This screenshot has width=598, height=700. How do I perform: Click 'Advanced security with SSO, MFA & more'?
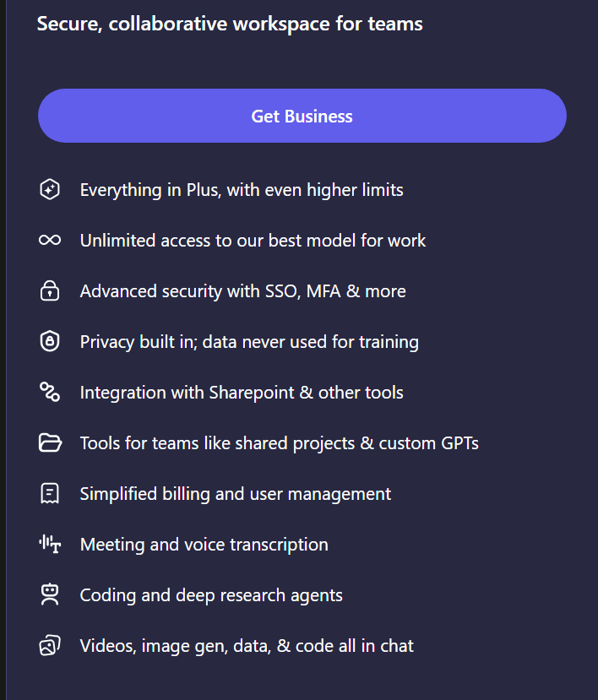[242, 291]
